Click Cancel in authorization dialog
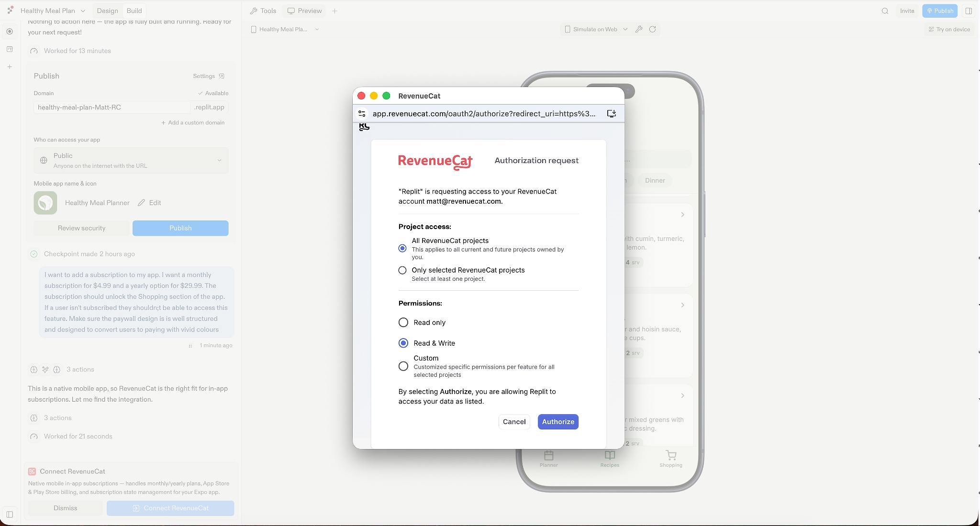Screen dimensions: 980x526 514,422
